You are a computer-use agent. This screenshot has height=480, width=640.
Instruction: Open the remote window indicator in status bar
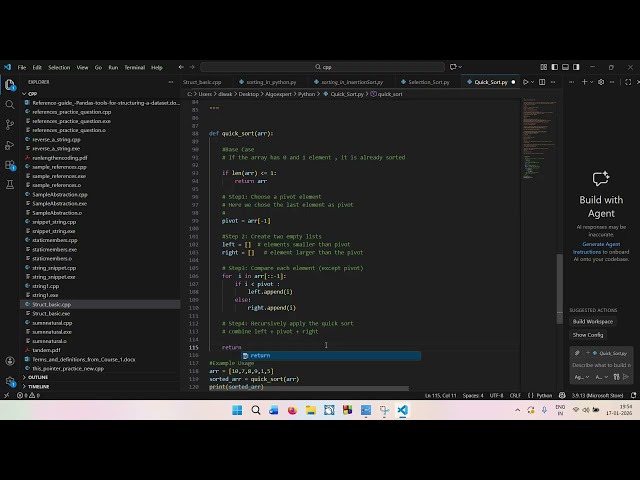[7, 395]
